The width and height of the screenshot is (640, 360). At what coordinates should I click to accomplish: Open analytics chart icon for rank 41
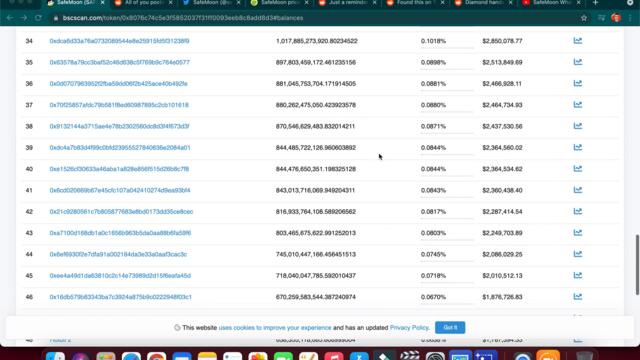pyautogui.click(x=578, y=190)
